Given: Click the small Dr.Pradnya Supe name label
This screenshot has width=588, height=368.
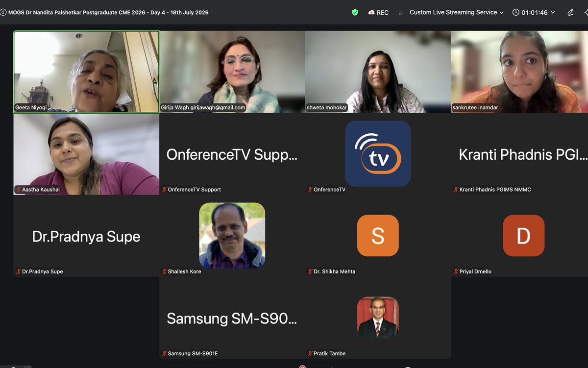Looking at the screenshot, I should click(x=42, y=271).
